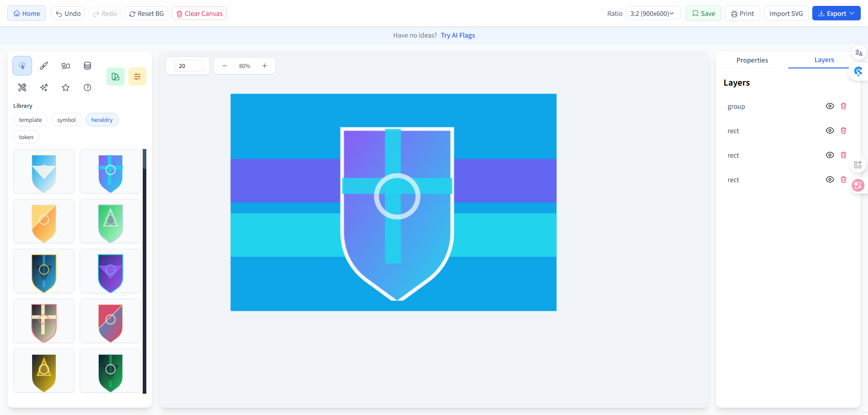The height and width of the screenshot is (415, 868).
Task: Click the wrench and screwdriver tools icon
Action: point(22,87)
